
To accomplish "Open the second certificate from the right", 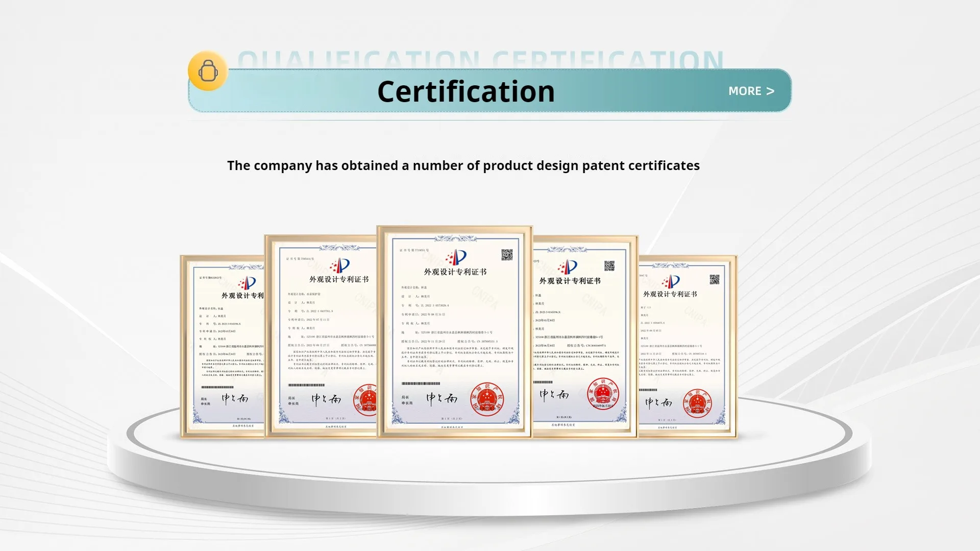I will [585, 337].
